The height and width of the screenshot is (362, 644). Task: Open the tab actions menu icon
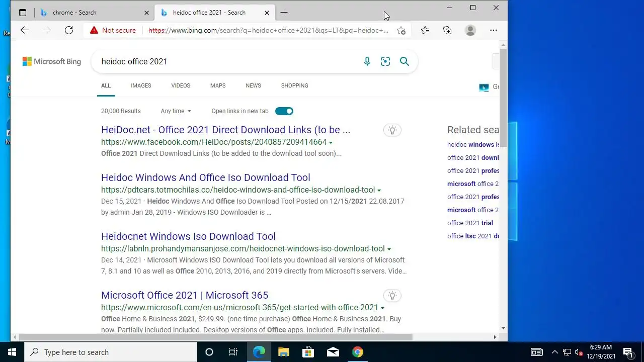pyautogui.click(x=23, y=13)
